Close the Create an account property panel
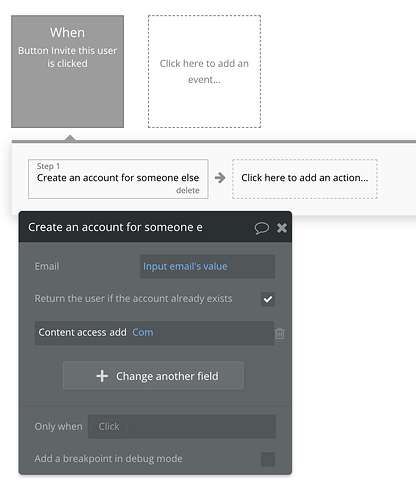Image resolution: width=416 pixels, height=499 pixels. (x=282, y=228)
